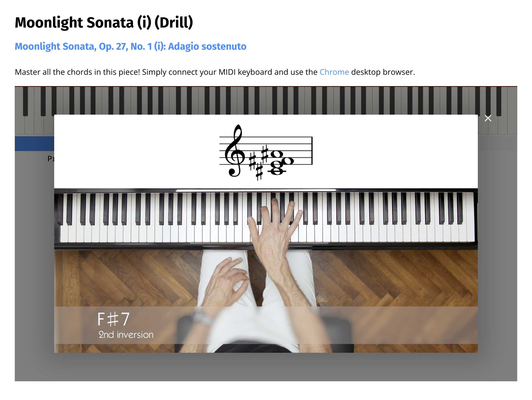The width and height of the screenshot is (532, 400).
Task: Click the wooden floor in the video
Action: (394, 278)
